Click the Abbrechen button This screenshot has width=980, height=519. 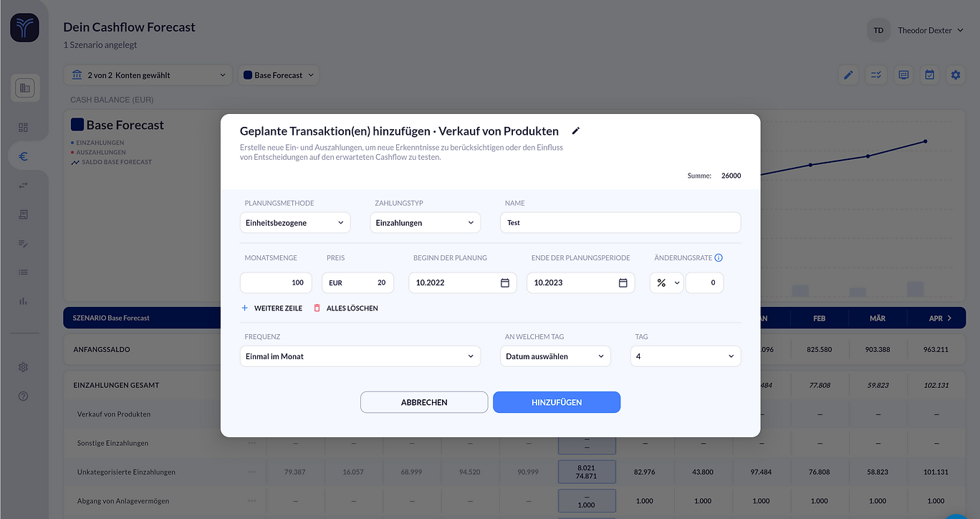coord(424,402)
